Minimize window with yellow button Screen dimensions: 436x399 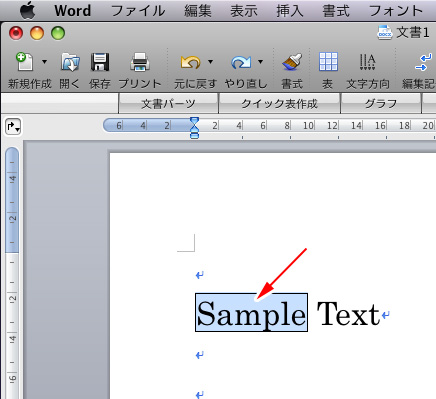[37, 33]
